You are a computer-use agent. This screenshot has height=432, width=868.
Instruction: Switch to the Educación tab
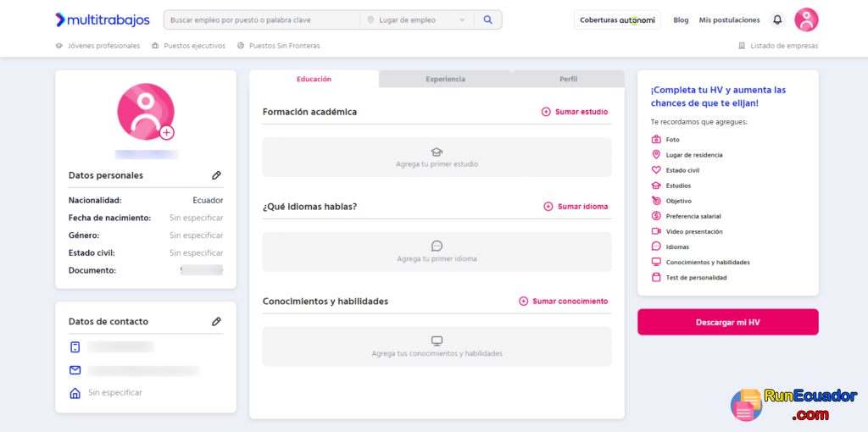point(314,79)
